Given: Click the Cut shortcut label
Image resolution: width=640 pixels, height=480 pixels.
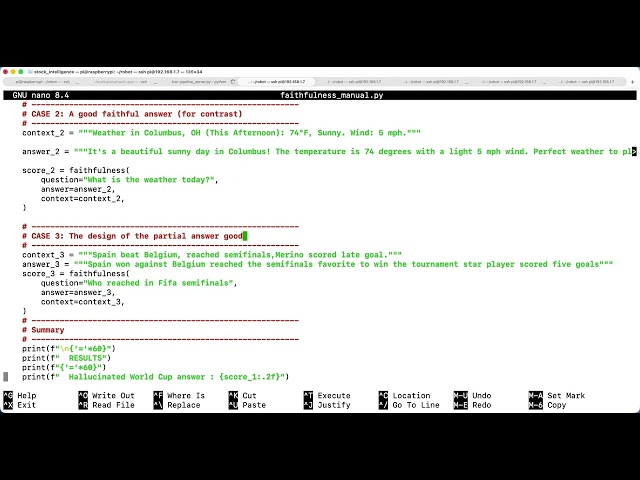Looking at the screenshot, I should (x=242, y=396).
